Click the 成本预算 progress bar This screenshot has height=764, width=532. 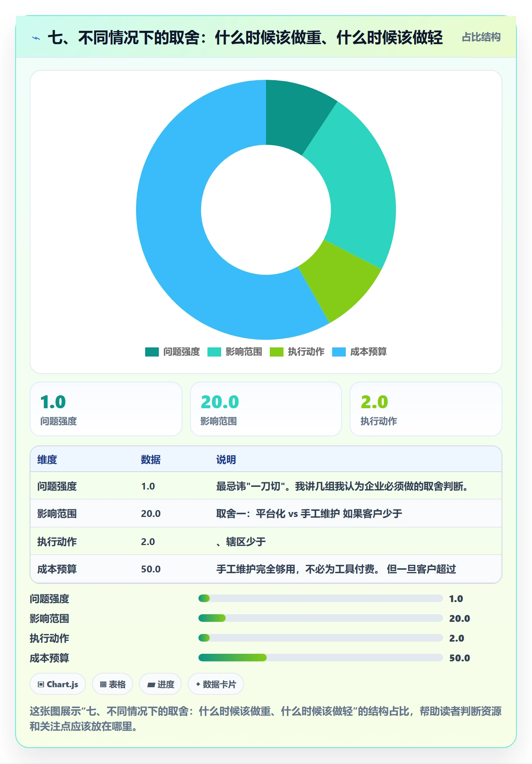[321, 658]
